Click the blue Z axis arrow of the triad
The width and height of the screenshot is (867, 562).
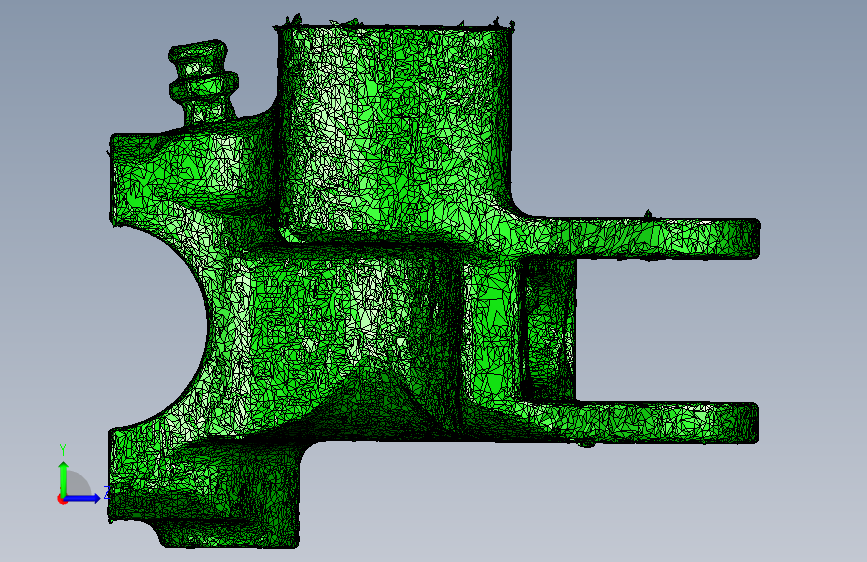tap(83, 498)
